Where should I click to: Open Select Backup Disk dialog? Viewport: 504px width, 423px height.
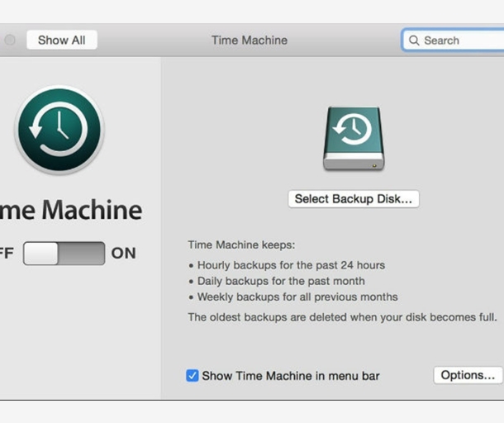[x=354, y=199]
